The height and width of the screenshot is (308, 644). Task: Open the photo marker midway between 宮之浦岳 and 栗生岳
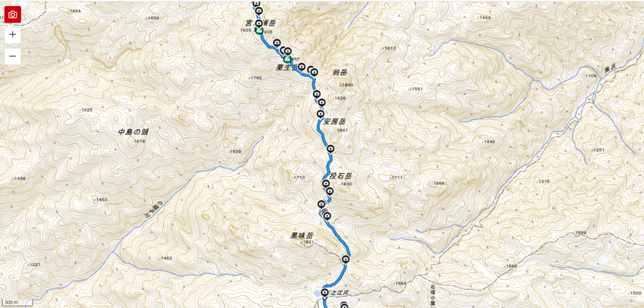(277, 42)
